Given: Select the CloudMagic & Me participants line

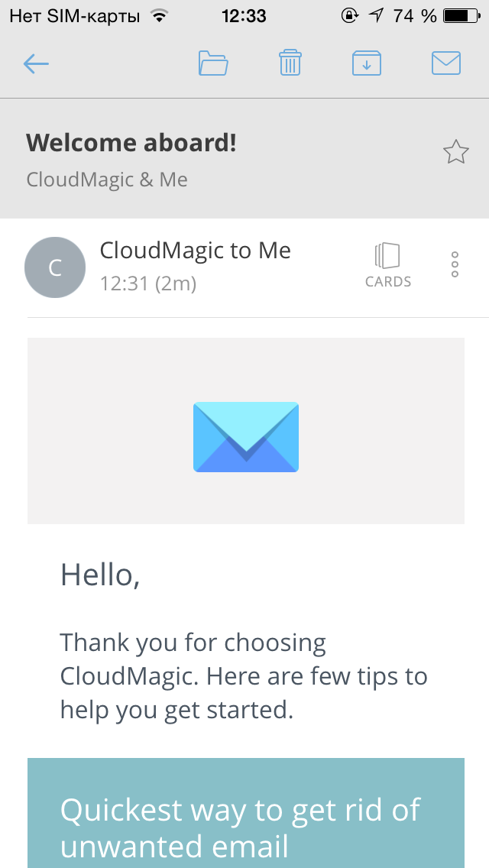Looking at the screenshot, I should [x=107, y=180].
